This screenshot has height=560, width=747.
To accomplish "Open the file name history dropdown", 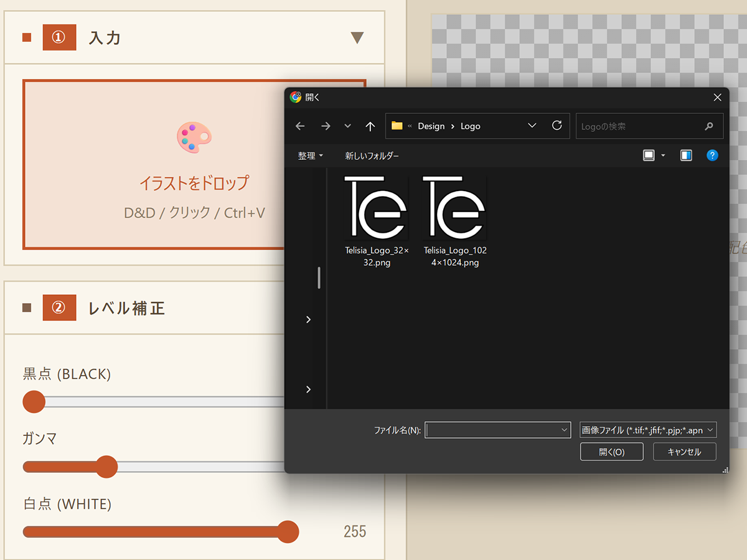I will point(565,430).
